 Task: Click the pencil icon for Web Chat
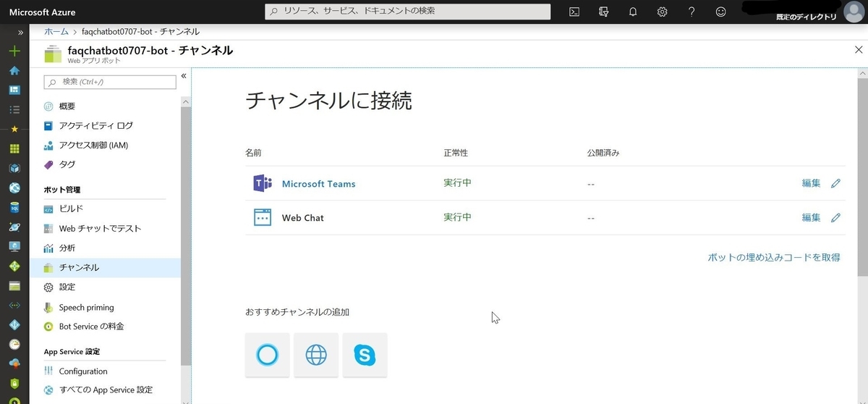pos(836,217)
